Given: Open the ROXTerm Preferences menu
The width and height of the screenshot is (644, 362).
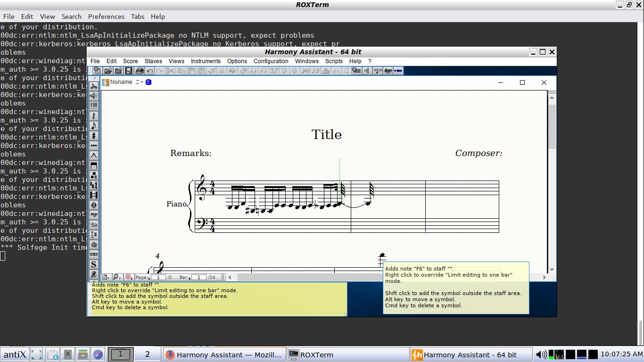Looking at the screenshot, I should [x=107, y=16].
